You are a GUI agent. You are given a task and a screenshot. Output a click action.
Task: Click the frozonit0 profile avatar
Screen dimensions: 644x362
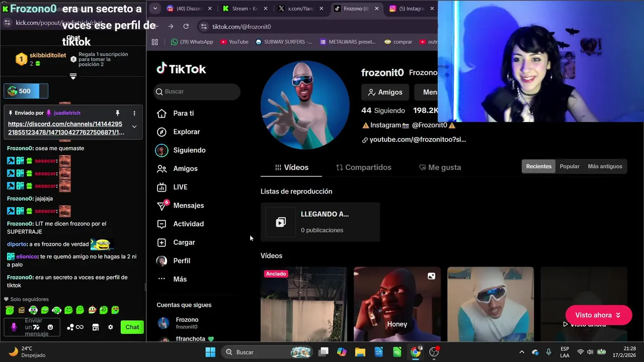point(305,105)
